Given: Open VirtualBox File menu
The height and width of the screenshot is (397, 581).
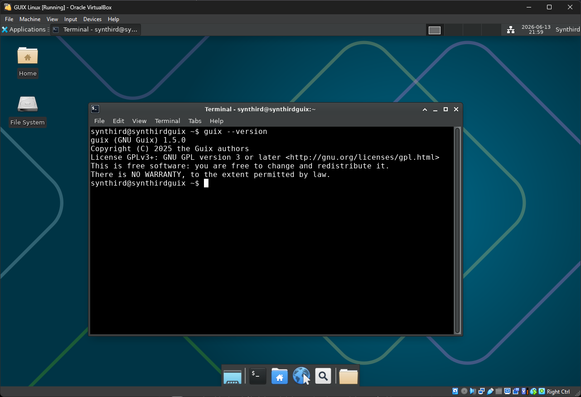Looking at the screenshot, I should tap(9, 19).
